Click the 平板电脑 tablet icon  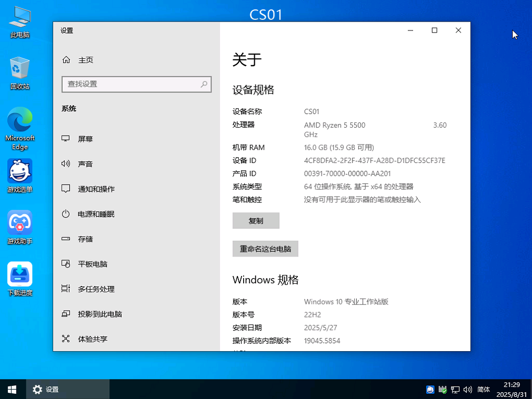pos(65,264)
